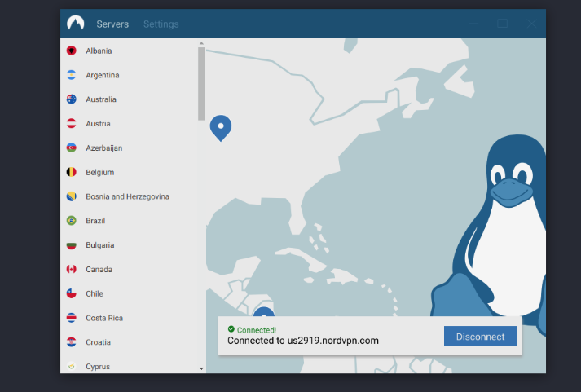Click the Disconnect button
Screen dimensions: 581x392
pos(480,336)
